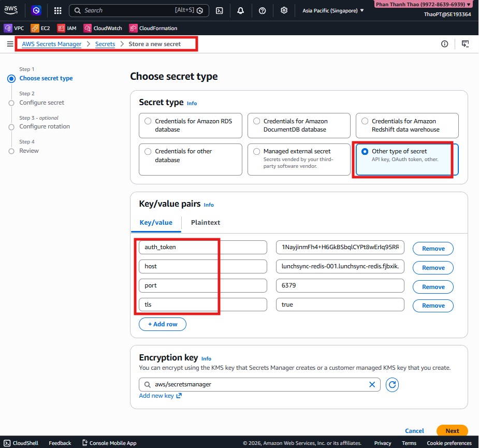Open the AWS services grid menu
The image size is (479, 448).
[57, 10]
